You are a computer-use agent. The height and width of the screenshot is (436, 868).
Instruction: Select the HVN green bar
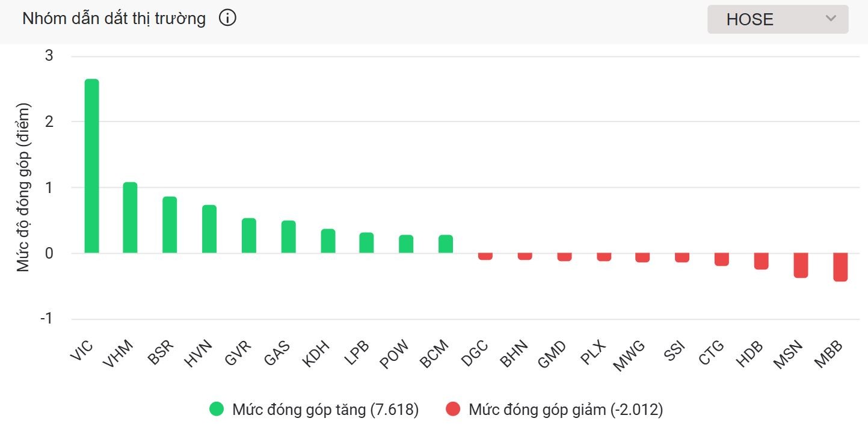click(x=209, y=229)
